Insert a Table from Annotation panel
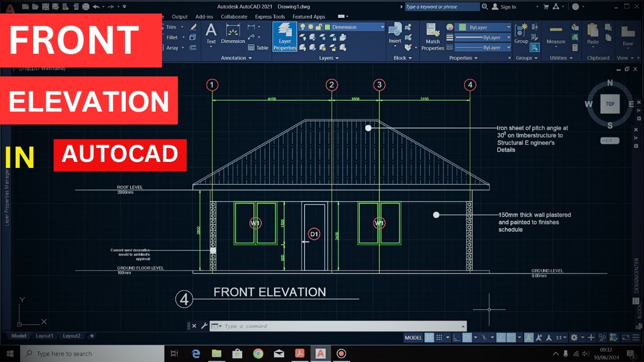Screen dimensions: 644x362 tap(259, 48)
